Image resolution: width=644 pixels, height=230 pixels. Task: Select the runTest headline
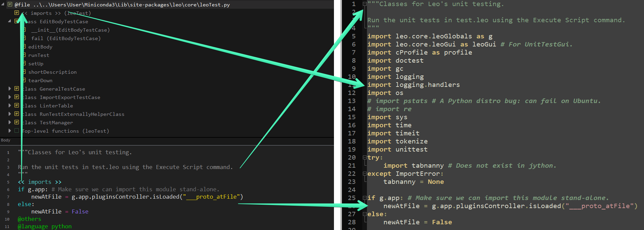point(39,55)
